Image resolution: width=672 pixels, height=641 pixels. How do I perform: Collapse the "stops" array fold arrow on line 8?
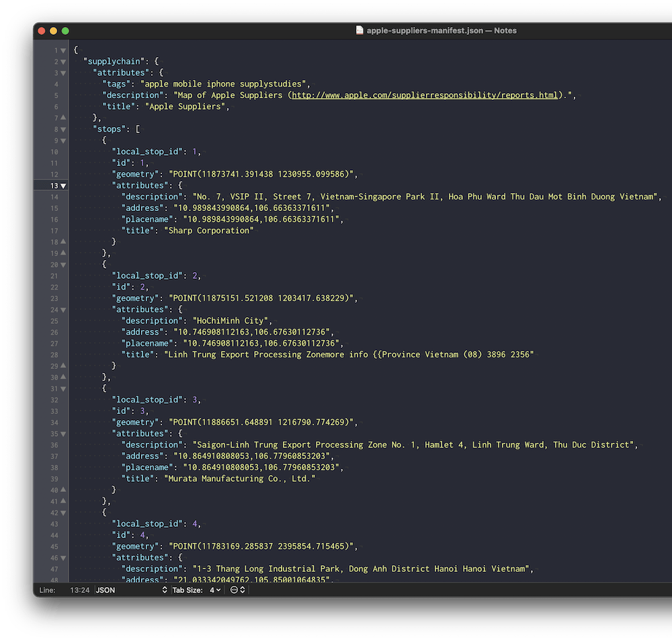(x=63, y=130)
